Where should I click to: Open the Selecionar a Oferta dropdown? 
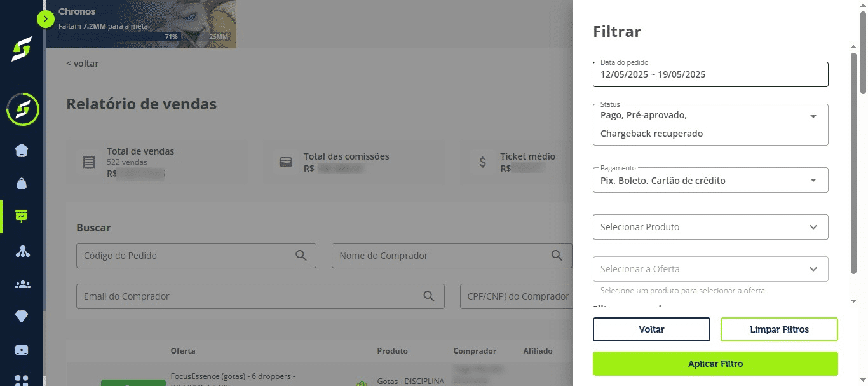(x=710, y=269)
